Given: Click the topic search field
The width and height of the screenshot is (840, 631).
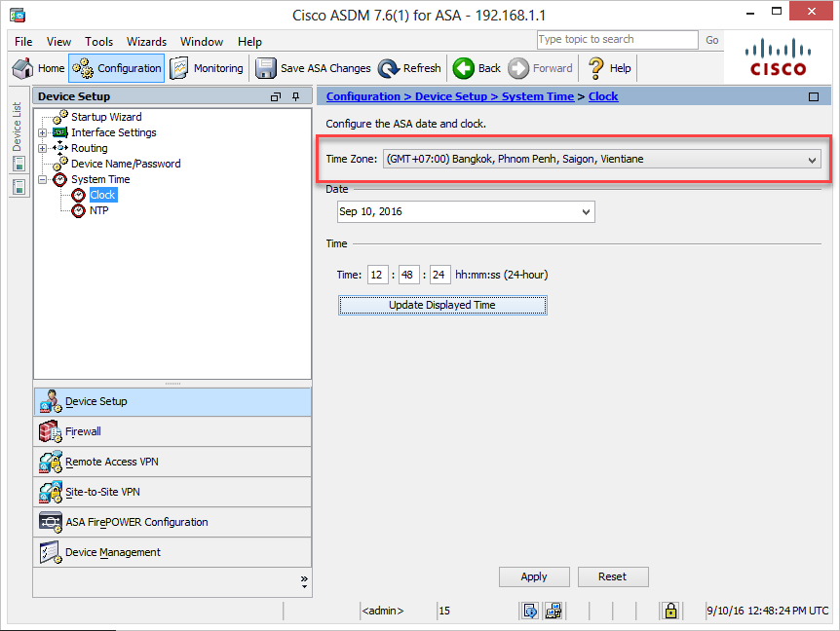Looking at the screenshot, I should (618, 40).
